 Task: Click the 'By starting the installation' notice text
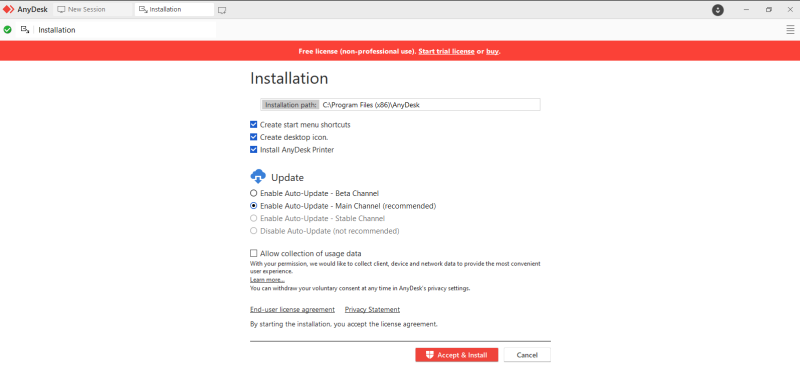[344, 324]
